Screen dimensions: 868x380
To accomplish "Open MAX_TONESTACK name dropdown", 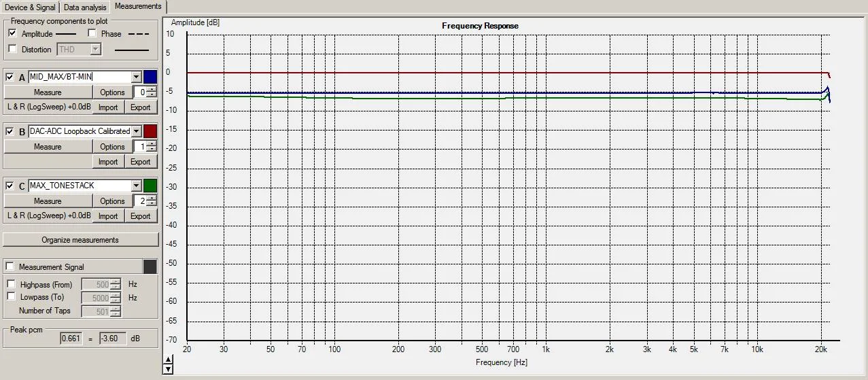I will click(136, 186).
